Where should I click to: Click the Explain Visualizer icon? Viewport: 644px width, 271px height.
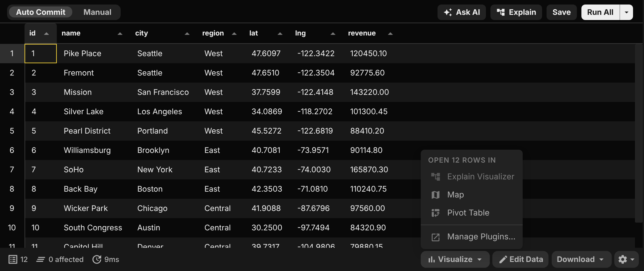click(436, 177)
